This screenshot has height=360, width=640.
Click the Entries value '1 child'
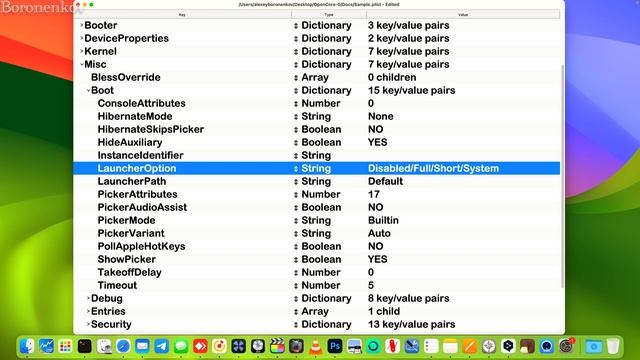point(384,311)
